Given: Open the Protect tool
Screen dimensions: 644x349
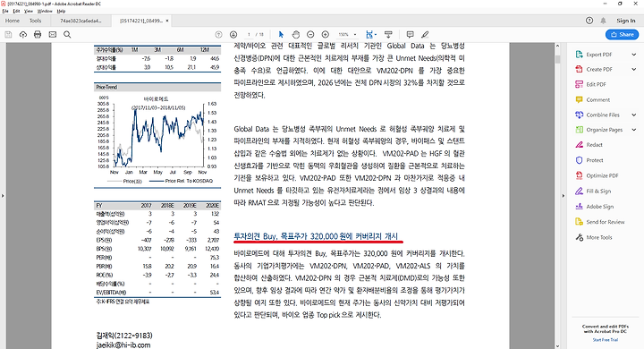Looking at the screenshot, I should click(595, 160).
